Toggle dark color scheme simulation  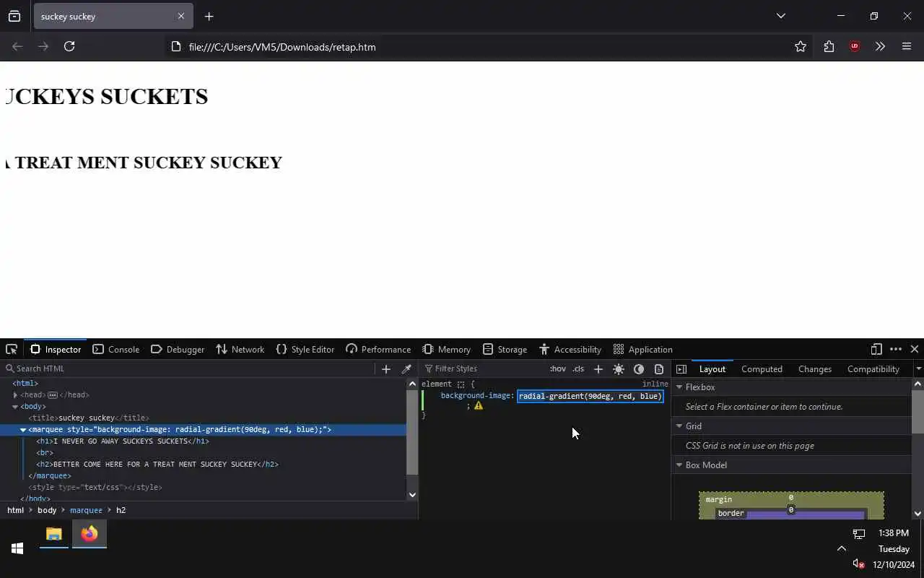point(639,368)
